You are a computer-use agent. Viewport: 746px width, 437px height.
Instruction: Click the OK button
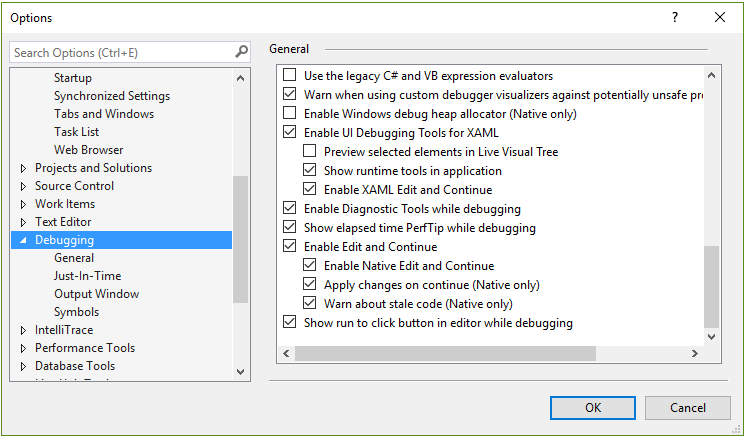pos(593,407)
